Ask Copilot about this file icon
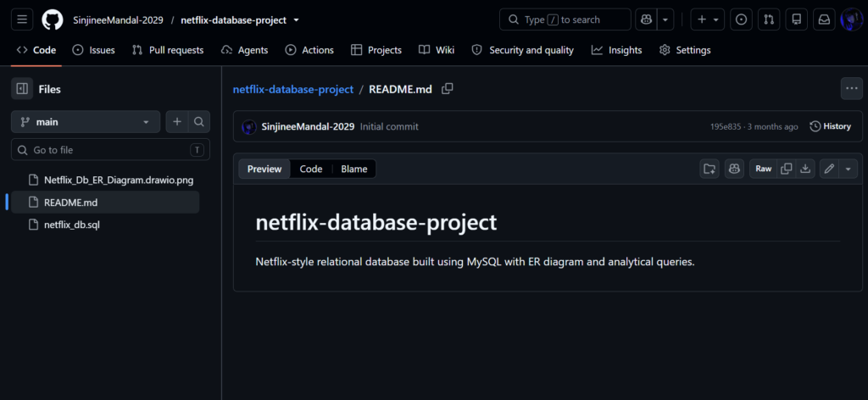868x400 pixels. (734, 169)
